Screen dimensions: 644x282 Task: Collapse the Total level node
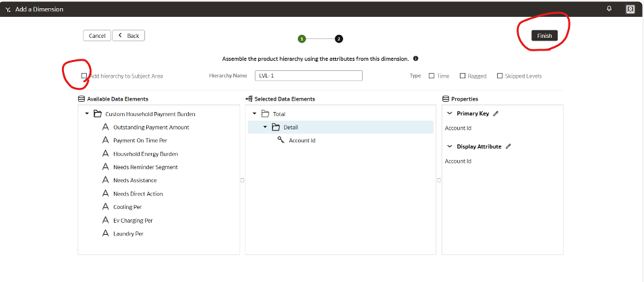pyautogui.click(x=254, y=114)
